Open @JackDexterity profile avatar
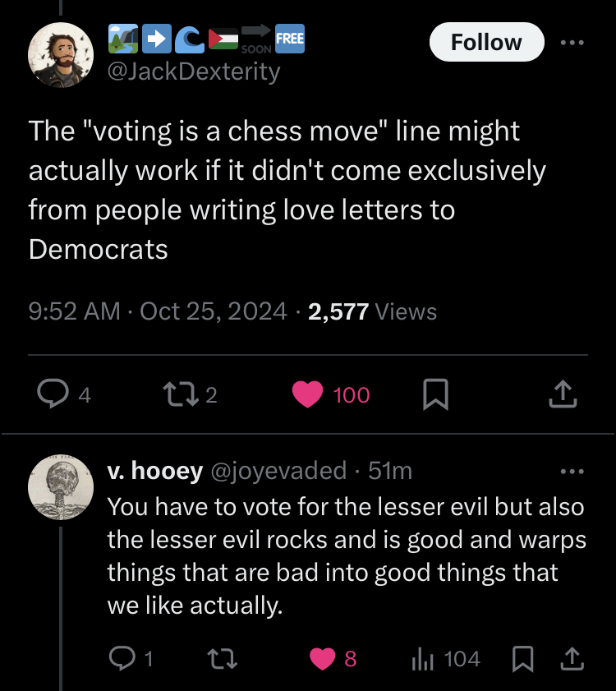This screenshot has height=691, width=616. (61, 55)
